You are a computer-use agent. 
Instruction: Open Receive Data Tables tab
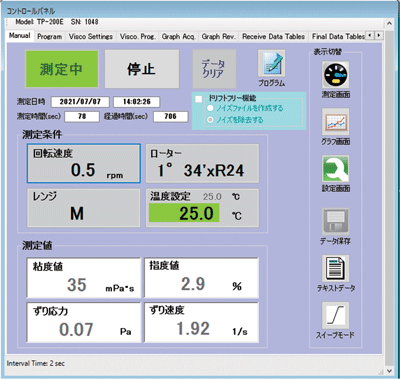[274, 37]
